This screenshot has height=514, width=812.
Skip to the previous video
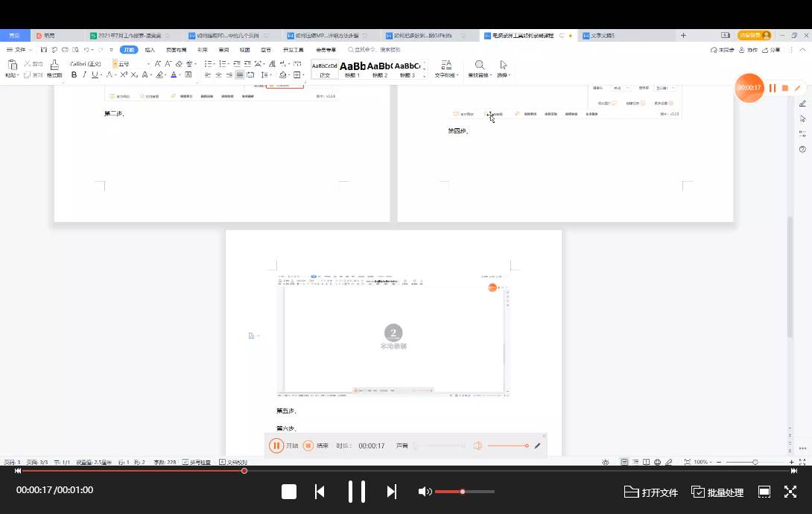(x=320, y=492)
